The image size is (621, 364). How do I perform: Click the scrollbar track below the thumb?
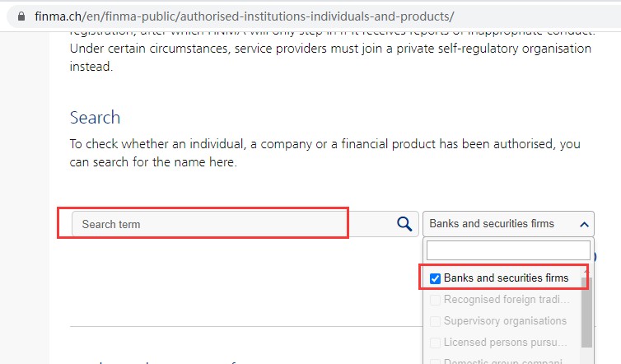tap(586, 354)
